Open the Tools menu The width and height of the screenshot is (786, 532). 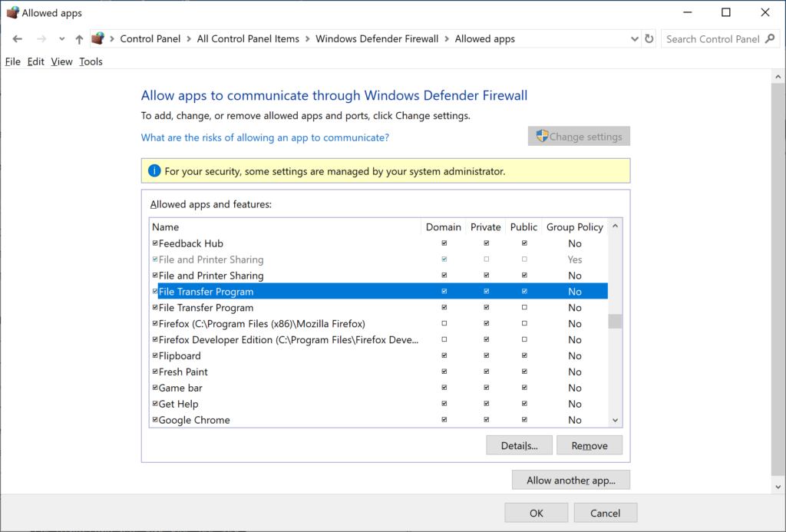point(90,61)
